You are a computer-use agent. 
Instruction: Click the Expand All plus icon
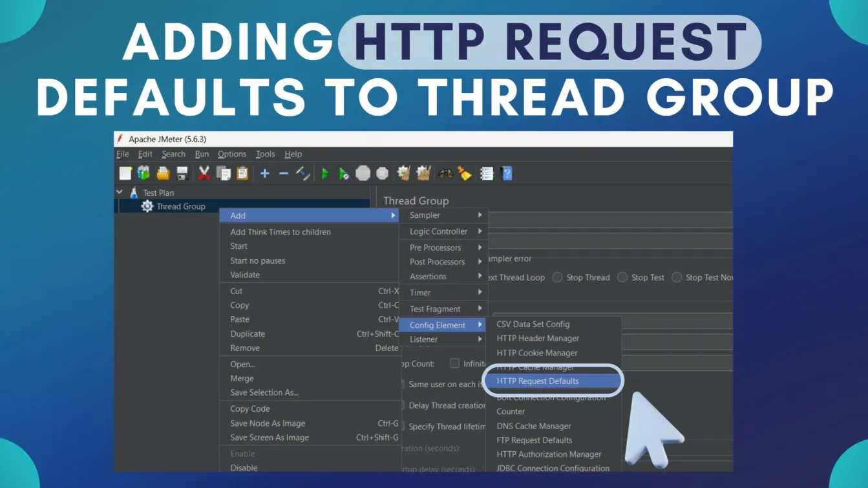click(265, 173)
